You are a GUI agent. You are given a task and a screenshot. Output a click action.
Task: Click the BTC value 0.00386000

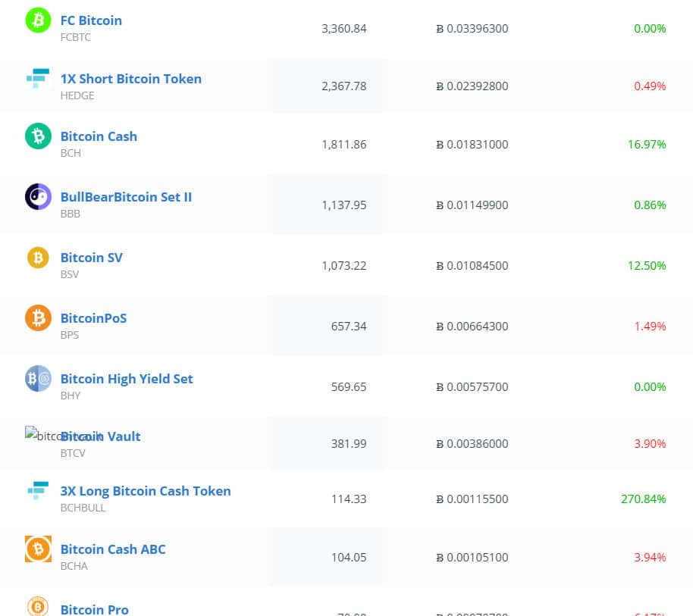pyautogui.click(x=472, y=444)
